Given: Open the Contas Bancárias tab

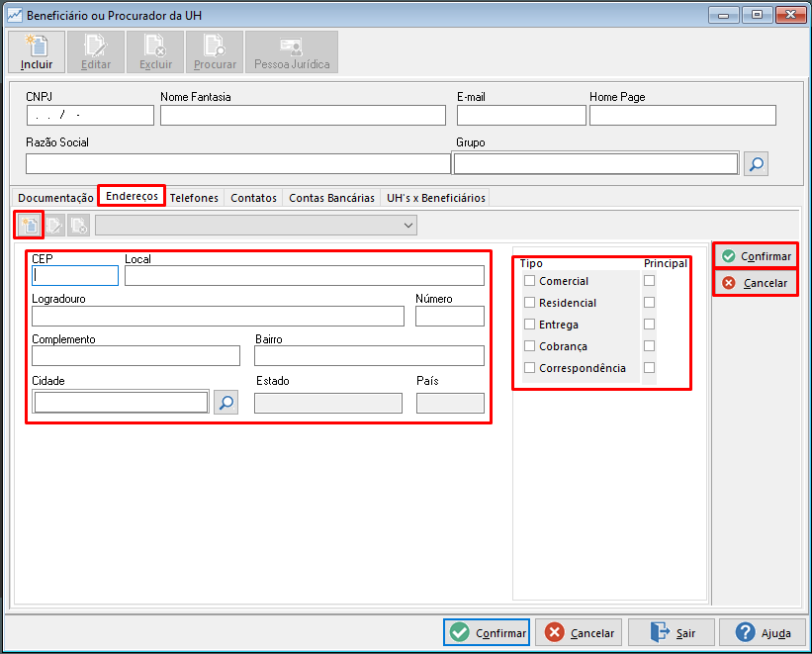Looking at the screenshot, I should tap(331, 198).
